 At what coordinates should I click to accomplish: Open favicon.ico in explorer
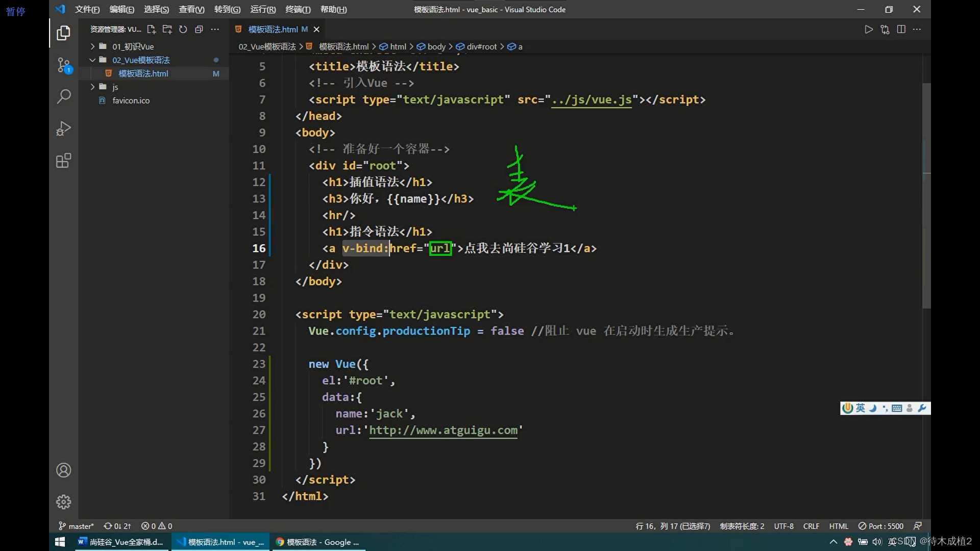[131, 101]
